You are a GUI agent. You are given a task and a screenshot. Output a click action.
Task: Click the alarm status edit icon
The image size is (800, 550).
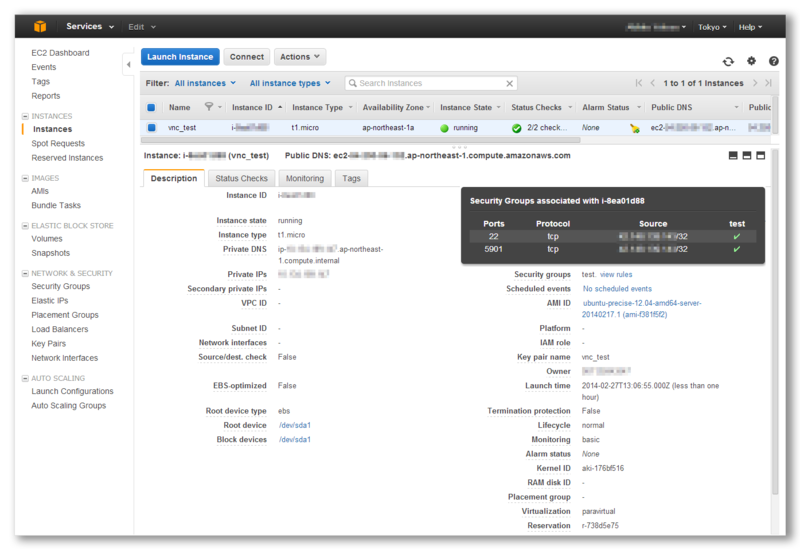[635, 128]
